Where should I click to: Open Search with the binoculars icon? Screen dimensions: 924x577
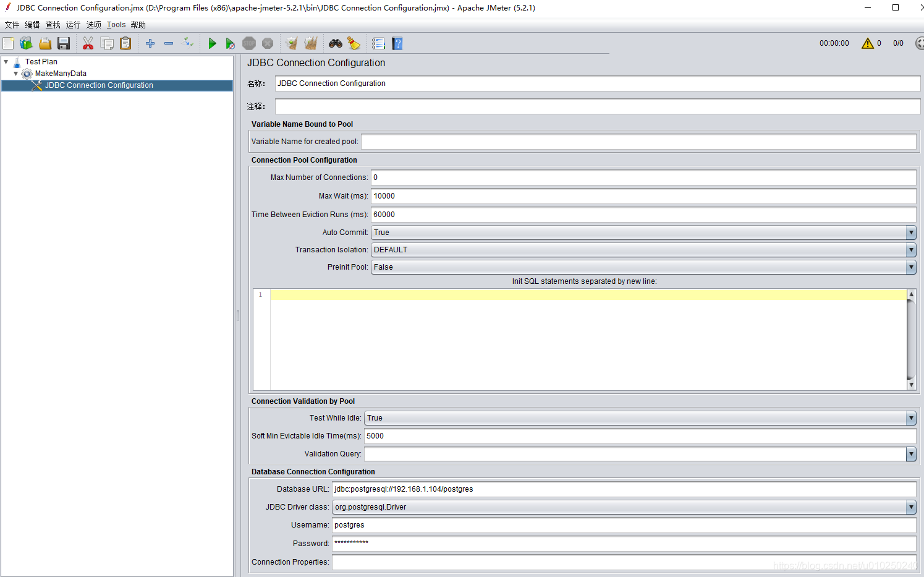336,43
